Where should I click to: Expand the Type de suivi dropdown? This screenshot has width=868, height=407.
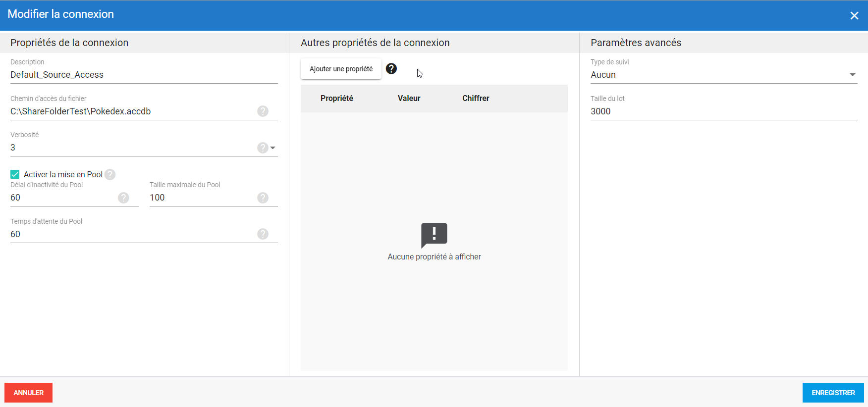(852, 75)
